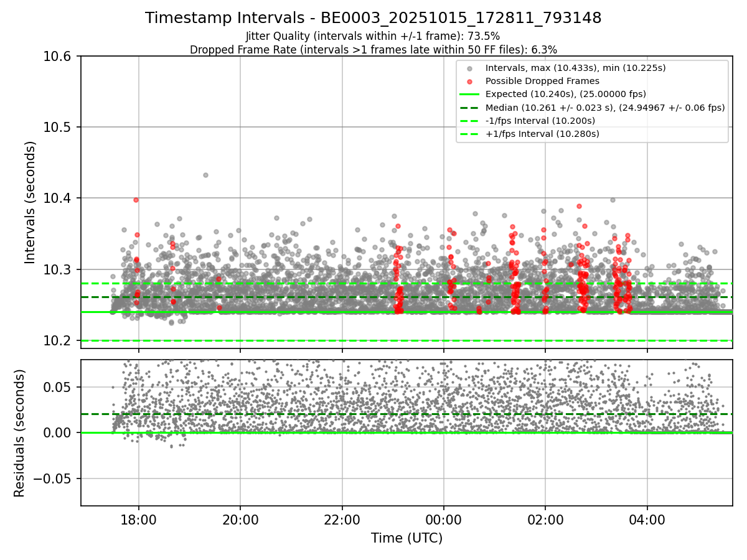Click legend entry 'Intervals, max (10.433s), min (10.225s)'
The image size is (747, 560).
click(576, 68)
